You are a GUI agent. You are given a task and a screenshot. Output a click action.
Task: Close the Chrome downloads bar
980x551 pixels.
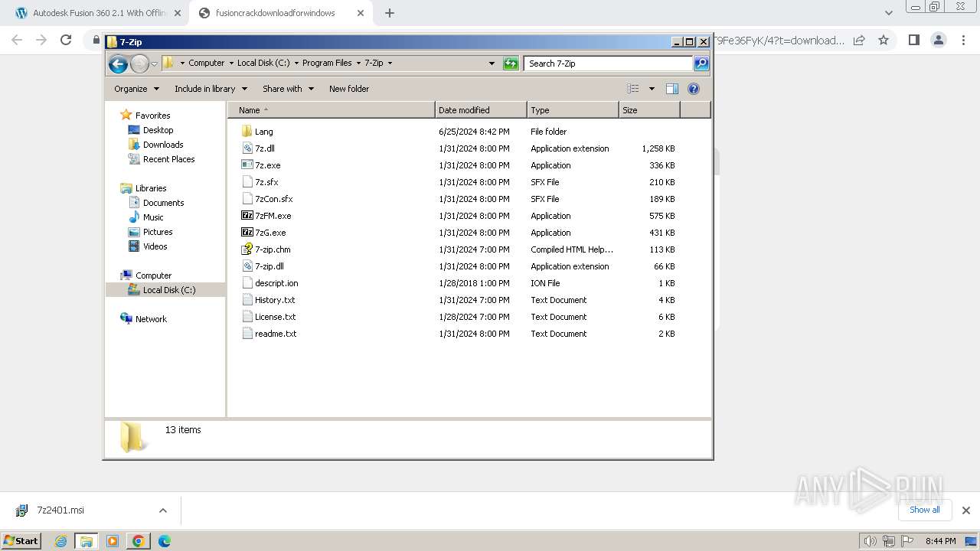click(x=965, y=510)
